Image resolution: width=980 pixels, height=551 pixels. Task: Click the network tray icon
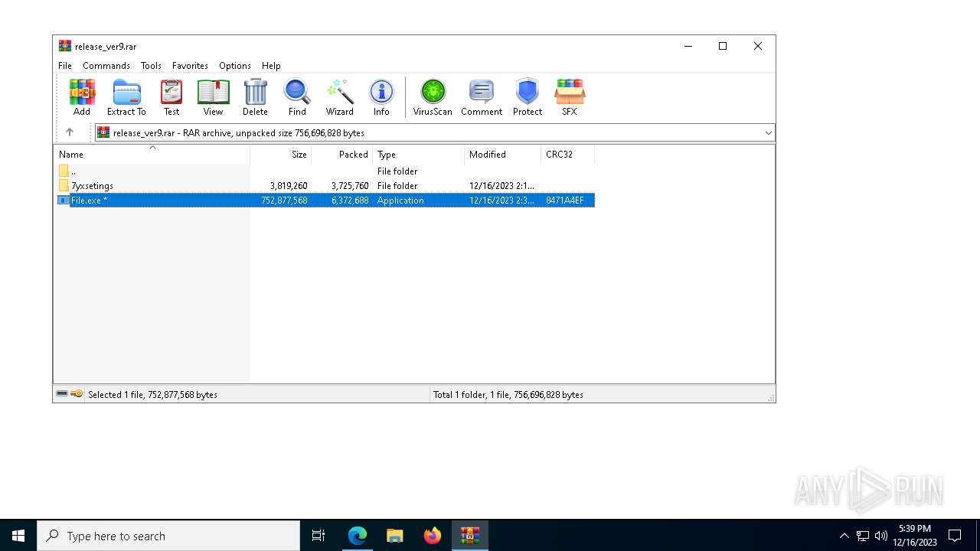[863, 536]
